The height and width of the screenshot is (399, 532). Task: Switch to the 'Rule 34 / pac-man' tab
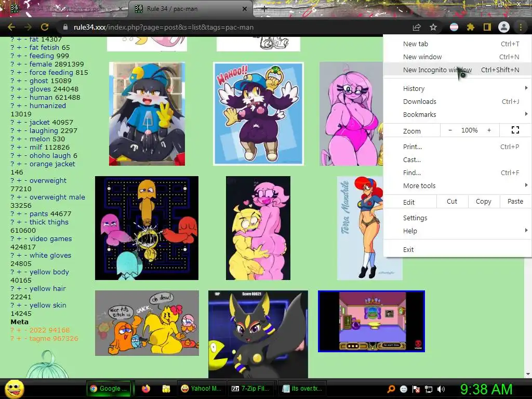(190, 9)
